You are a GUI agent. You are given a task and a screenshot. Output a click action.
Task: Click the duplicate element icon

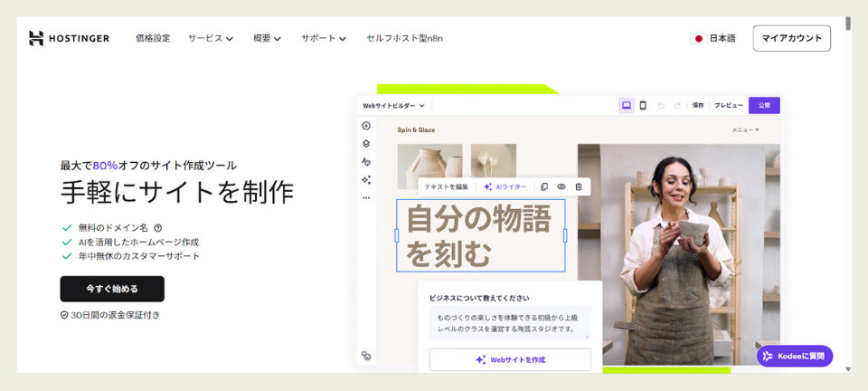544,187
